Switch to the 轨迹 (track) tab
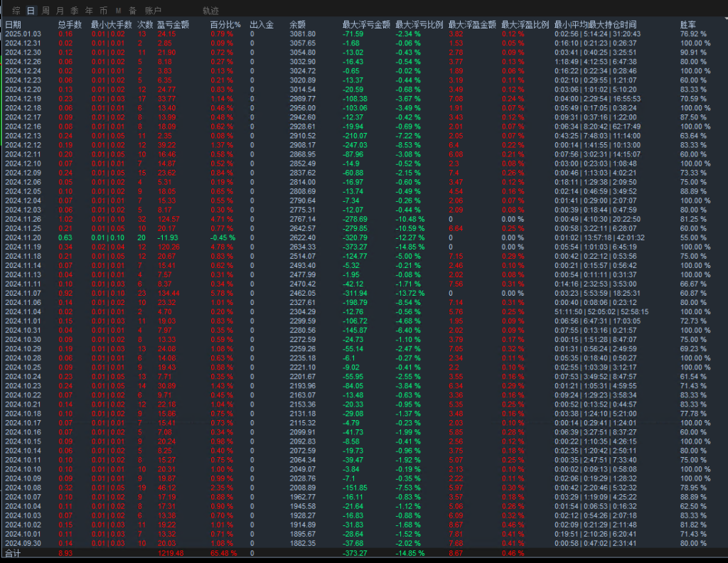This screenshot has width=728, height=563. pyautogui.click(x=210, y=11)
